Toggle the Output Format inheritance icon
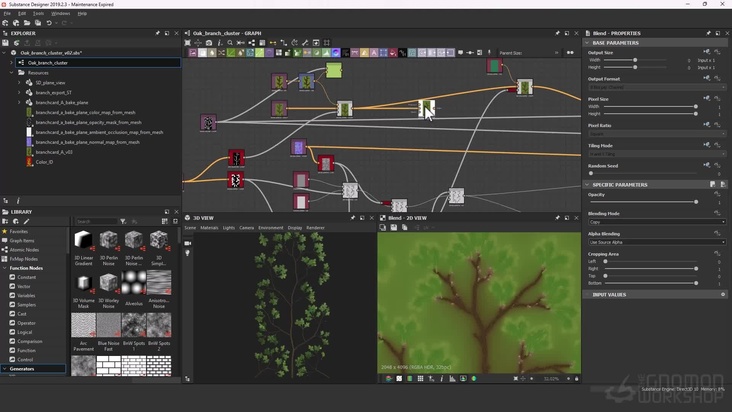This screenshot has width=732, height=412. (x=707, y=78)
